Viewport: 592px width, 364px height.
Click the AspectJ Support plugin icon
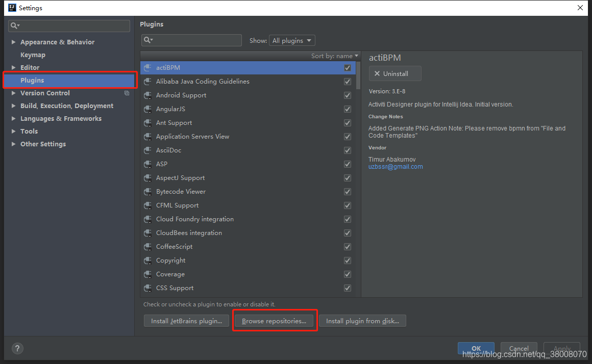(x=147, y=178)
